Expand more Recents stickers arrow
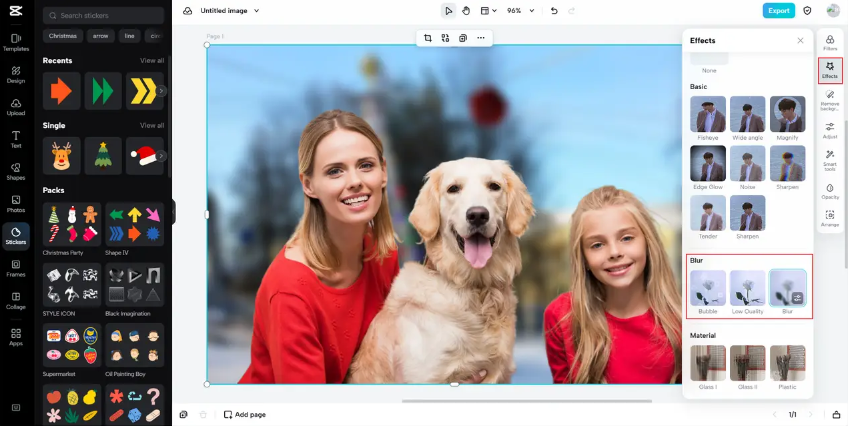848x426 pixels. [161, 91]
